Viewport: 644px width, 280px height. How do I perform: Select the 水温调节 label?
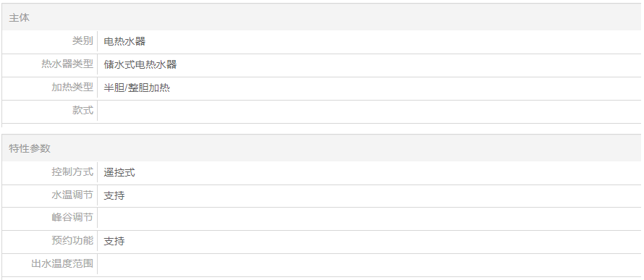coord(72,195)
